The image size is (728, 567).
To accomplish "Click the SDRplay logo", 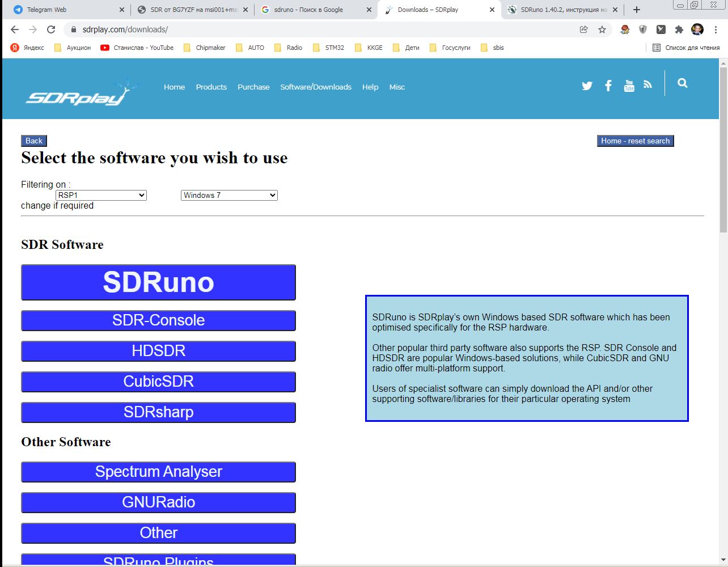I will (82, 92).
